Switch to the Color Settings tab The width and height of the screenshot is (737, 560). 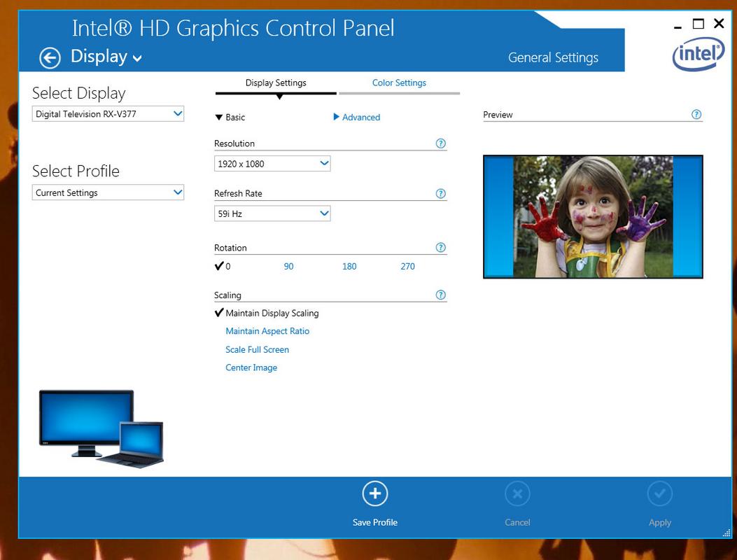pyautogui.click(x=399, y=83)
